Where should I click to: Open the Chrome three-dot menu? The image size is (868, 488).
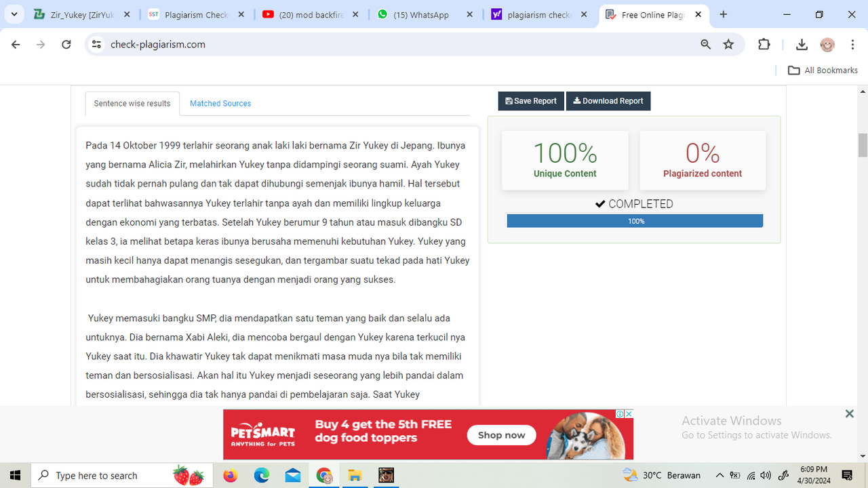click(x=851, y=45)
